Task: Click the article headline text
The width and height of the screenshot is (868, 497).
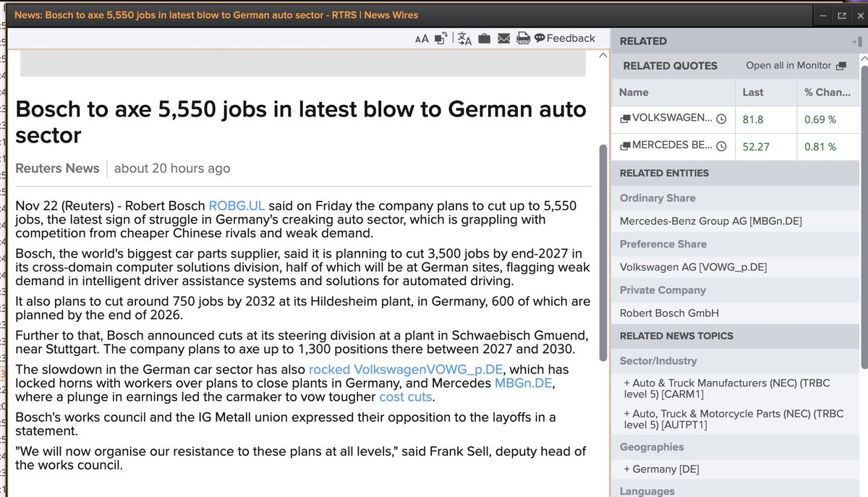Action: [301, 122]
